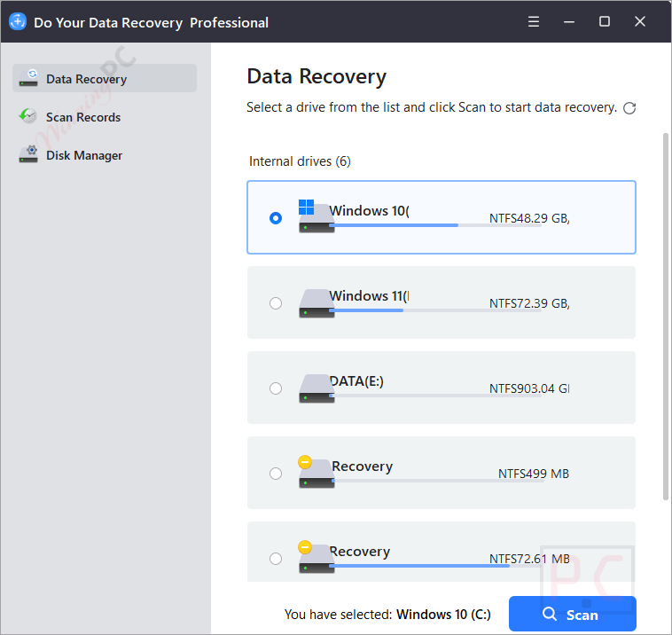The height and width of the screenshot is (635, 672).
Task: Maximize the Do Your Data Recovery window
Action: point(605,21)
